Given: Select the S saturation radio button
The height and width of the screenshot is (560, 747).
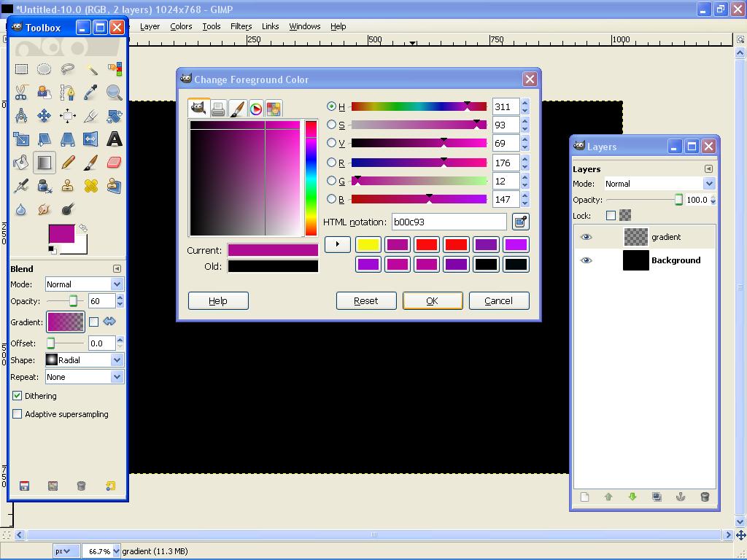Looking at the screenshot, I should coord(331,125).
